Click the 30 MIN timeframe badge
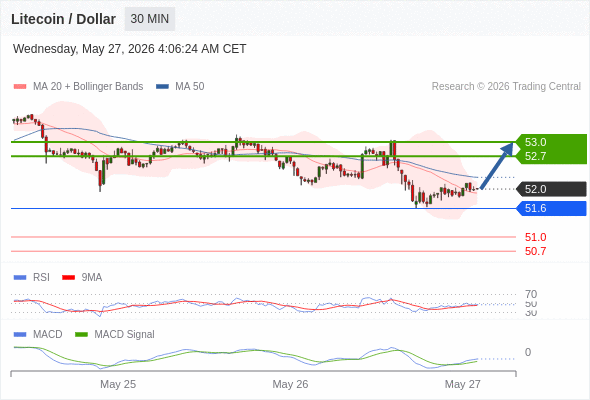 pos(150,19)
